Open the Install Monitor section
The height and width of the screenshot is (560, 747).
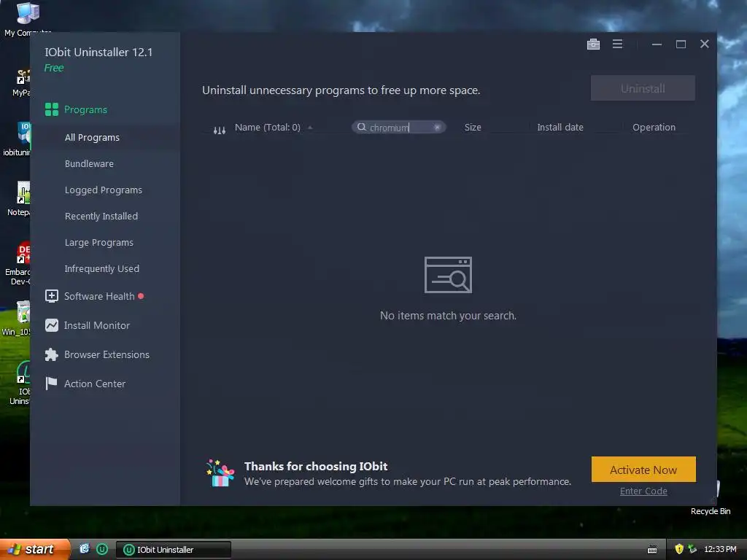[97, 325]
